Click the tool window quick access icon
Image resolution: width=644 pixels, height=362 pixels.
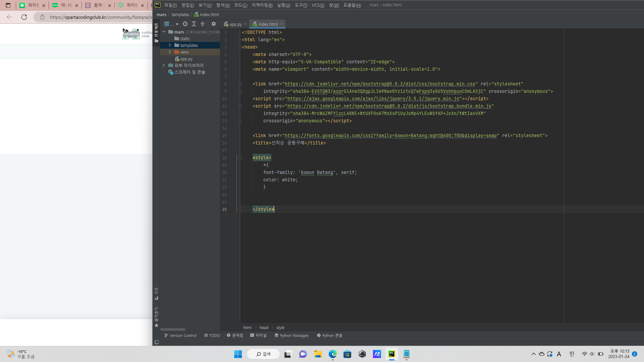tap(157, 342)
